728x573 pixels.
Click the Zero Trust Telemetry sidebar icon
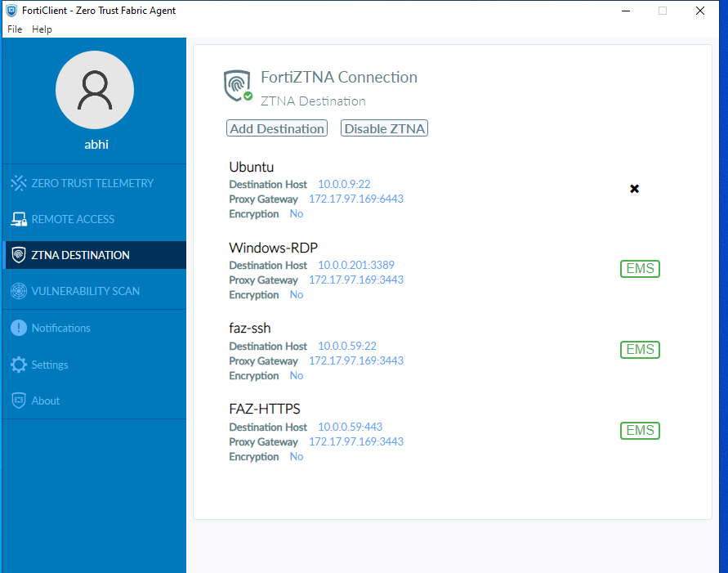[19, 183]
